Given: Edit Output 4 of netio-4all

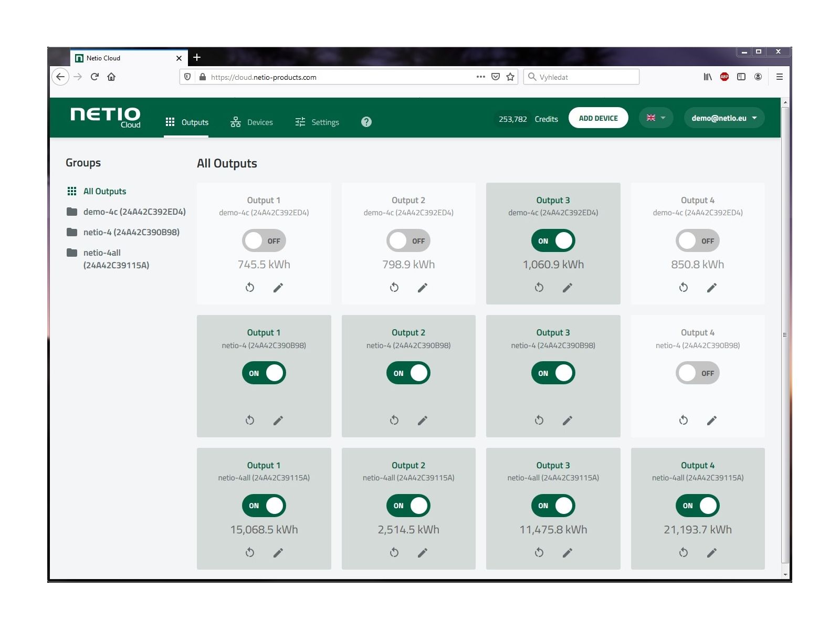Looking at the screenshot, I should [x=712, y=552].
